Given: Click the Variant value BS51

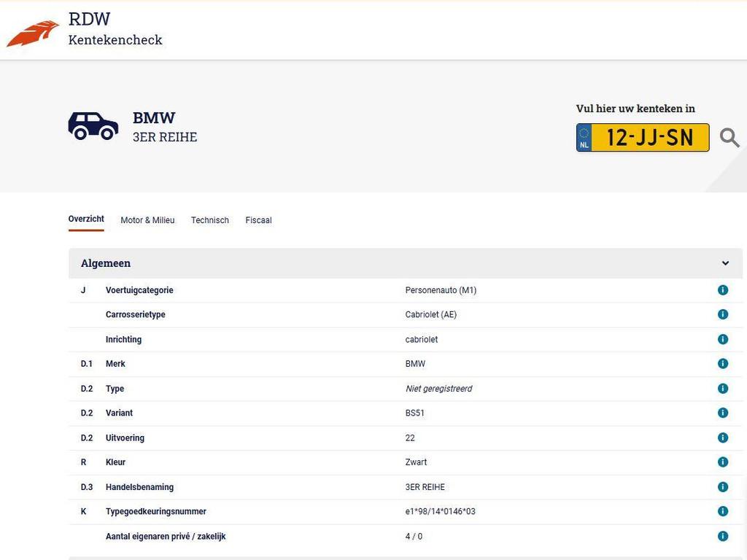Looking at the screenshot, I should (x=415, y=413).
